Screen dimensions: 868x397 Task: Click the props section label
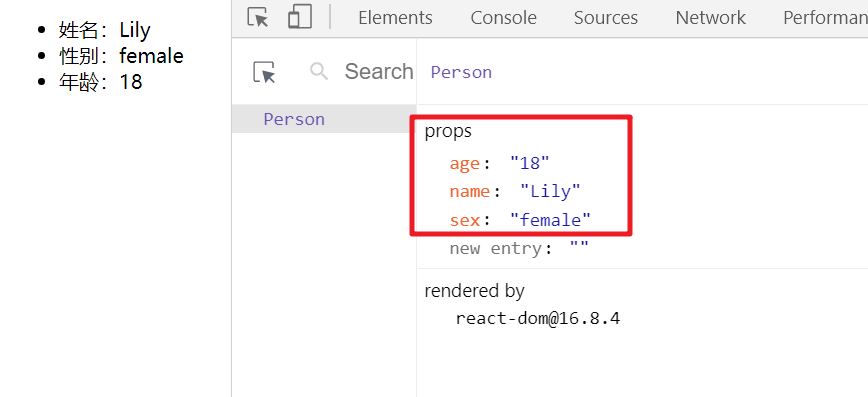[448, 131]
